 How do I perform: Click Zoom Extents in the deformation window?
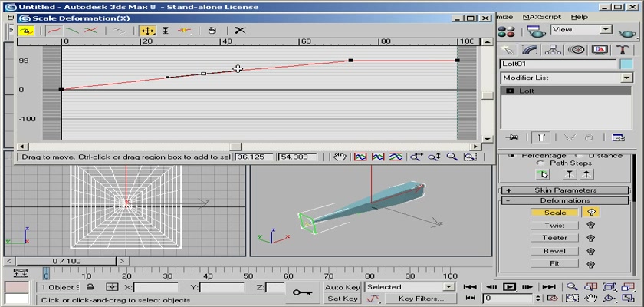point(360,157)
